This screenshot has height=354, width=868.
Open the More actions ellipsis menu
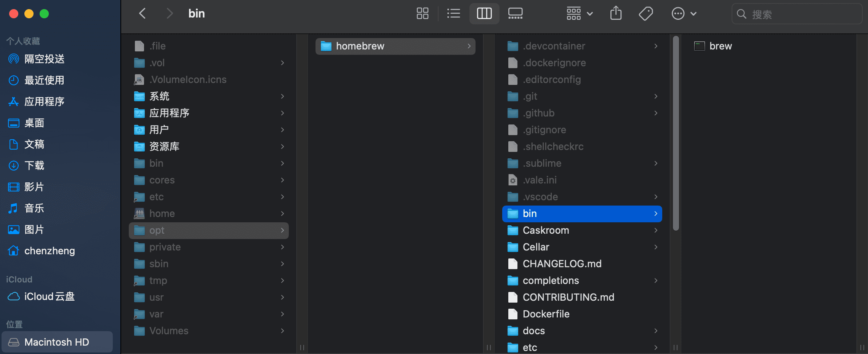point(684,14)
